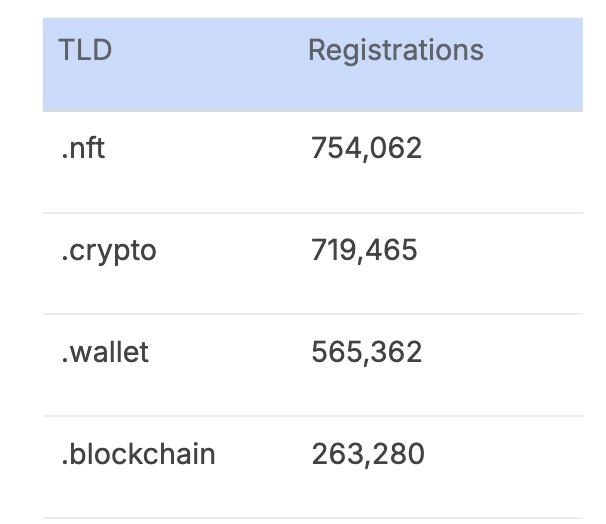Image resolution: width=606 pixels, height=524 pixels.
Task: Select the .blockchain TLD cell
Action: 138,454
